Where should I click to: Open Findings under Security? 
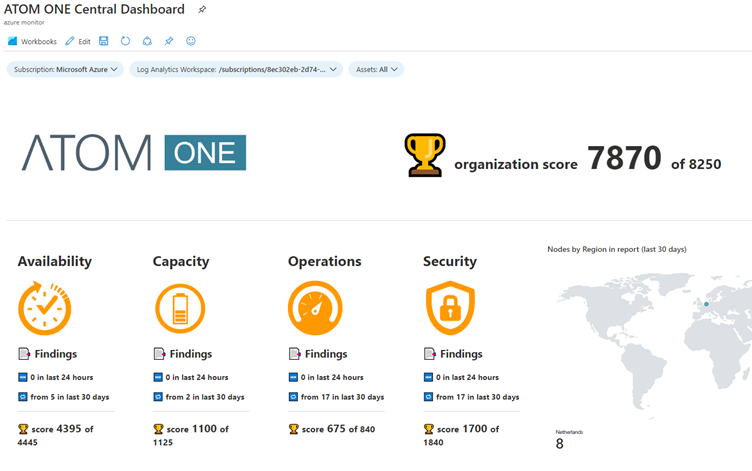click(x=453, y=354)
